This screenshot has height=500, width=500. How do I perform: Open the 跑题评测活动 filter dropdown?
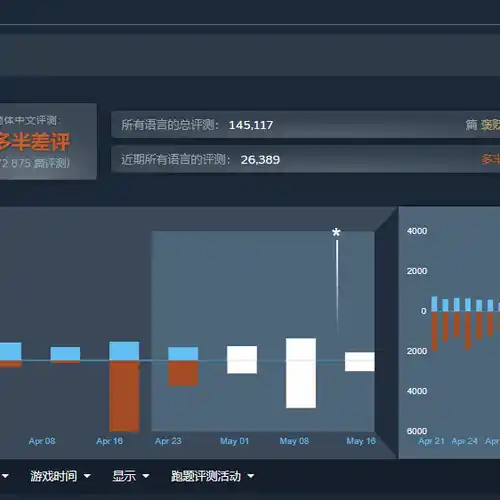pyautogui.click(x=213, y=476)
